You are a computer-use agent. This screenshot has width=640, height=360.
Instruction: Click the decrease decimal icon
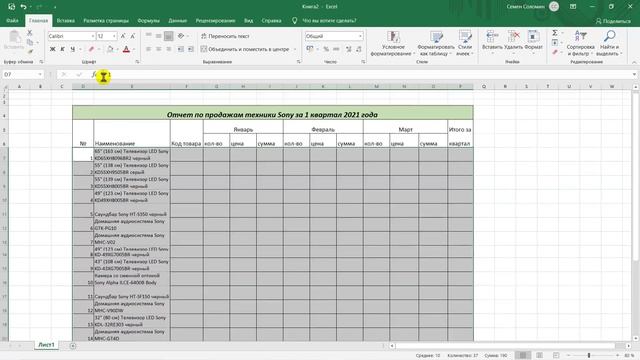(x=358, y=49)
